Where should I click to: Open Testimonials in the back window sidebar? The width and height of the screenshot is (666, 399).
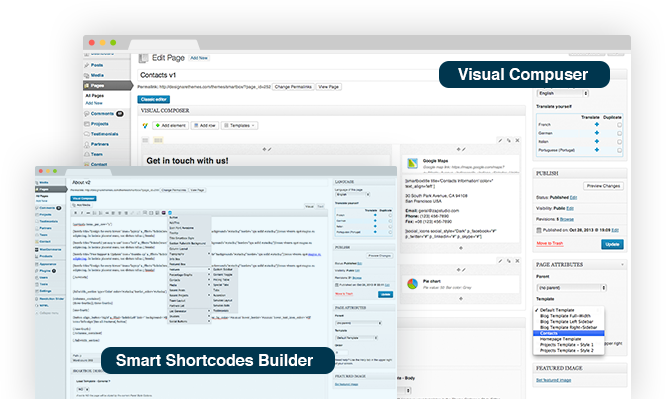104,134
